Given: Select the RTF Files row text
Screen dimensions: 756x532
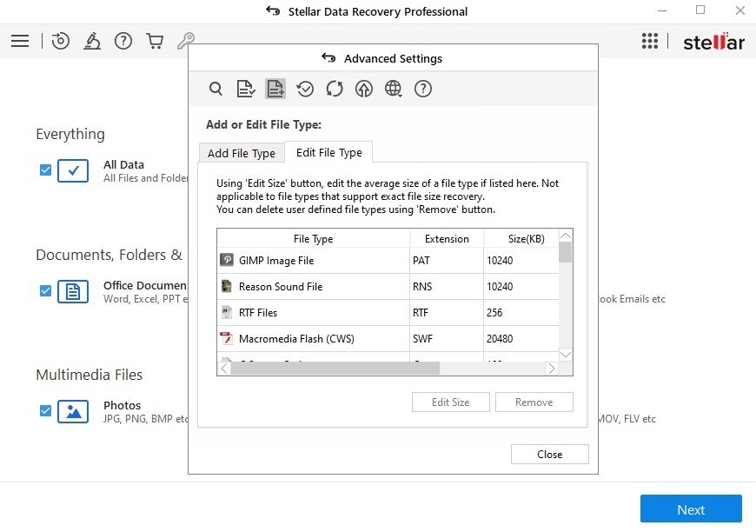Looking at the screenshot, I should pyautogui.click(x=258, y=313).
